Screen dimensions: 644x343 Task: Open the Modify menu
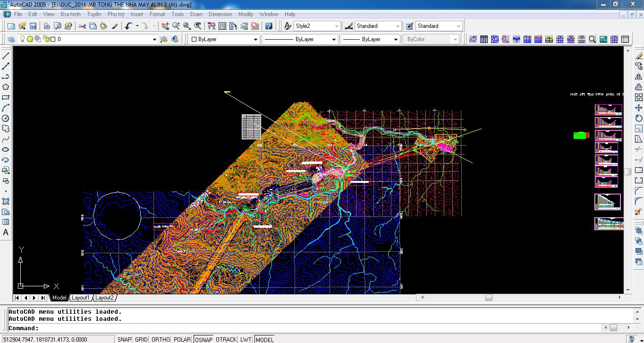point(246,14)
